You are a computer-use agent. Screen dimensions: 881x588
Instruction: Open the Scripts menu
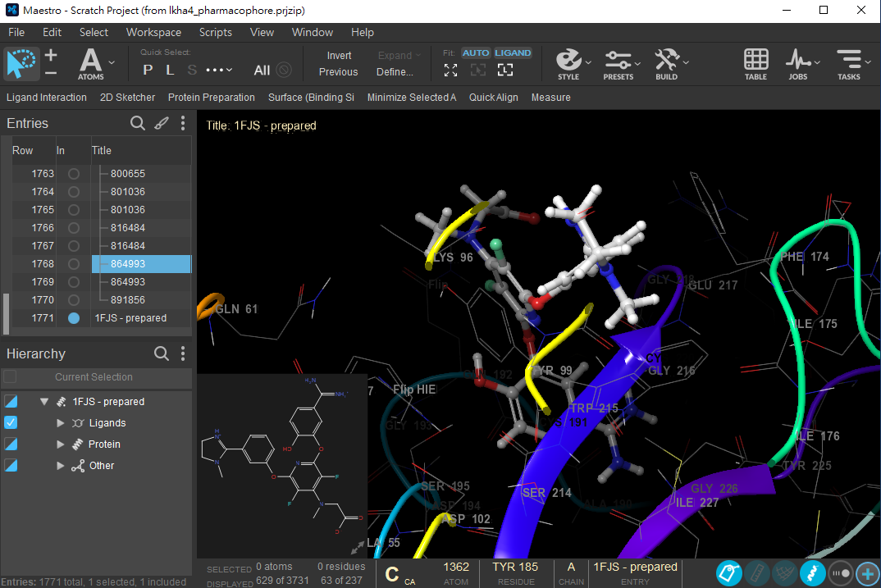pyautogui.click(x=215, y=32)
